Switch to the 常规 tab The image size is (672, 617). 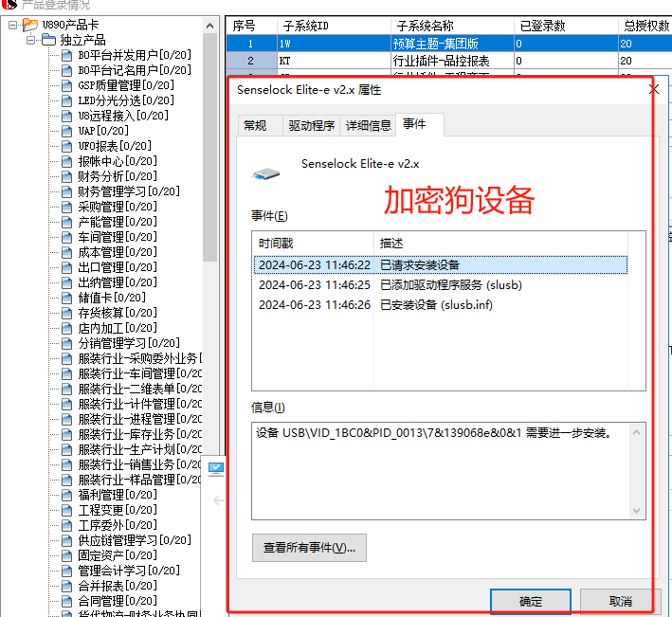coord(255,126)
